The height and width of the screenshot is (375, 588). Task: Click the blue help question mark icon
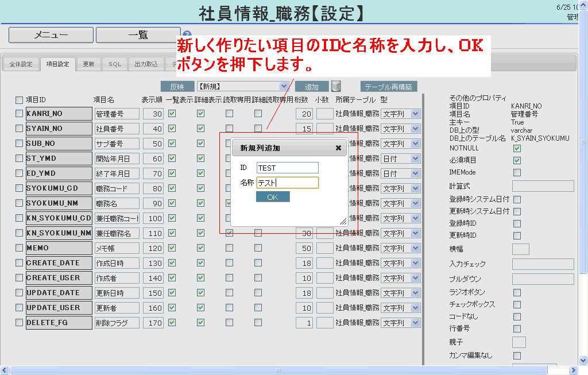pyautogui.click(x=186, y=34)
